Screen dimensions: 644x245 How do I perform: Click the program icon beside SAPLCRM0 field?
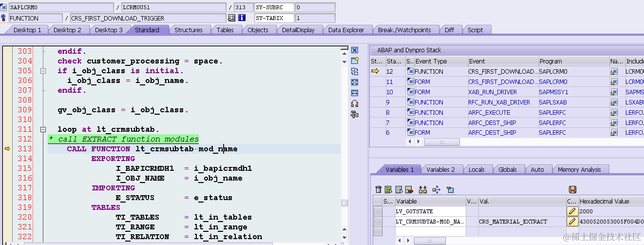[x=4, y=7]
